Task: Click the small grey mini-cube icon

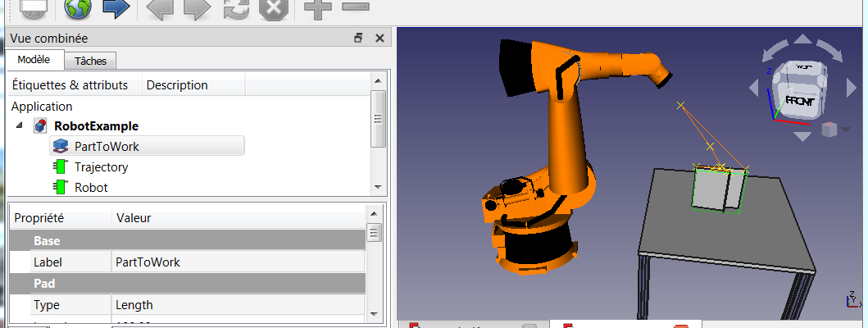Action: (829, 130)
